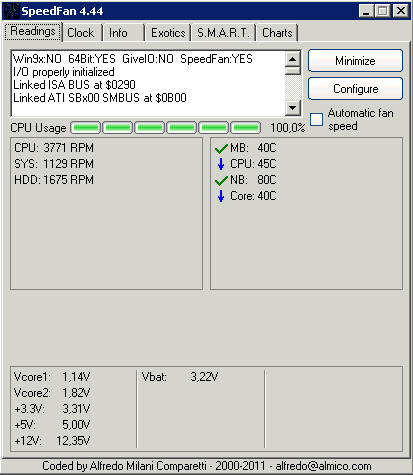
Task: Click the +5V 5,00V voltage reading
Action: click(x=52, y=425)
